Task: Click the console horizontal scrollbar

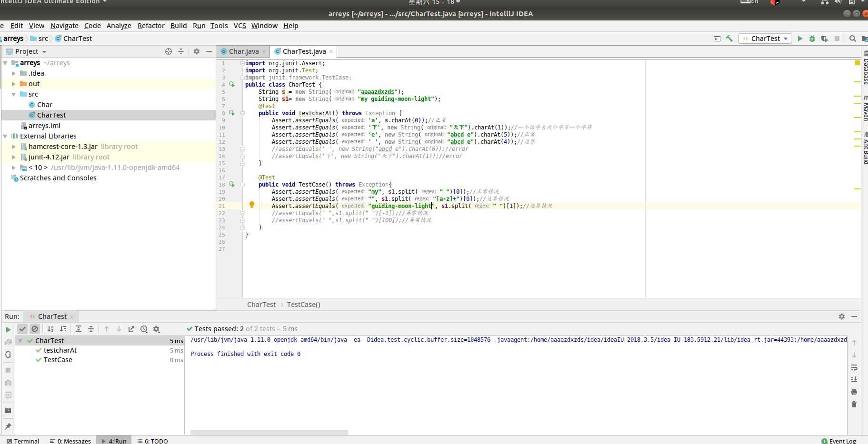Action: [269, 433]
